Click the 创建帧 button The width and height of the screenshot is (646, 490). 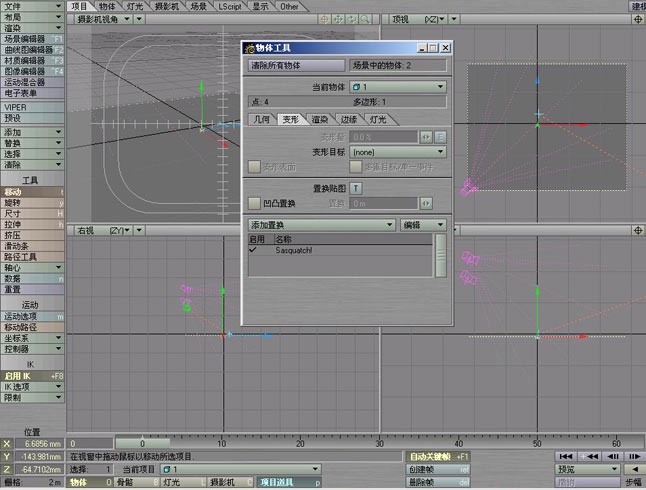point(438,469)
